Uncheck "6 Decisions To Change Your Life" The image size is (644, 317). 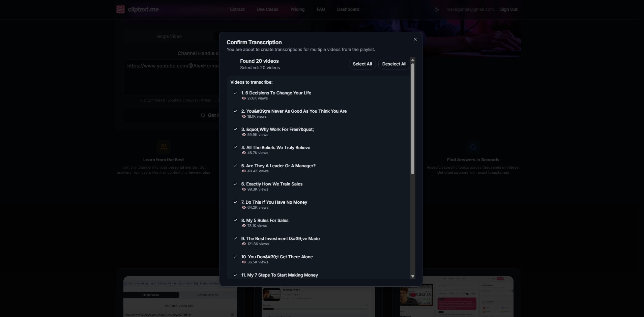[x=235, y=93]
